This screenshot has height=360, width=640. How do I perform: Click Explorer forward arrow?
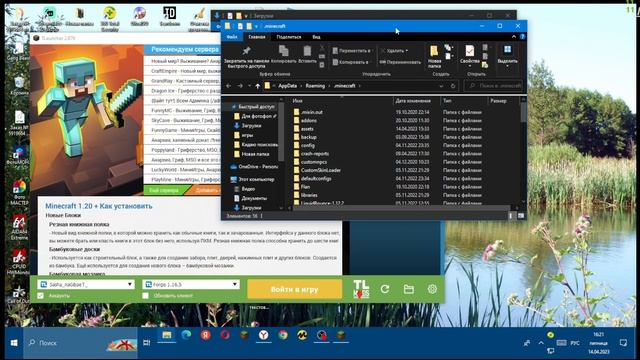240,86
